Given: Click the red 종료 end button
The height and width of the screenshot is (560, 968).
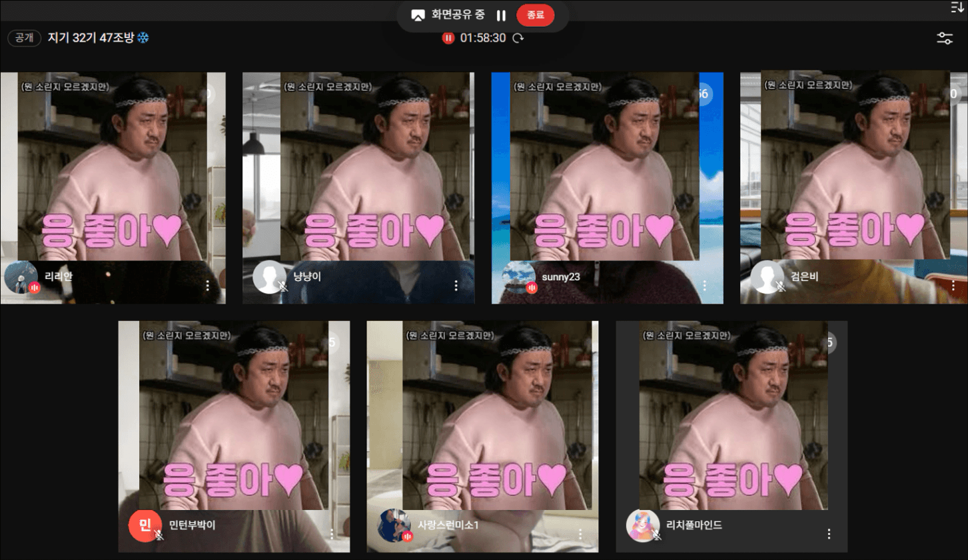Looking at the screenshot, I should pyautogui.click(x=535, y=15).
